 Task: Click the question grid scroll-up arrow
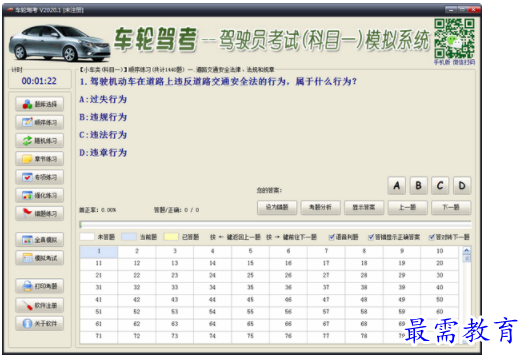pyautogui.click(x=466, y=250)
